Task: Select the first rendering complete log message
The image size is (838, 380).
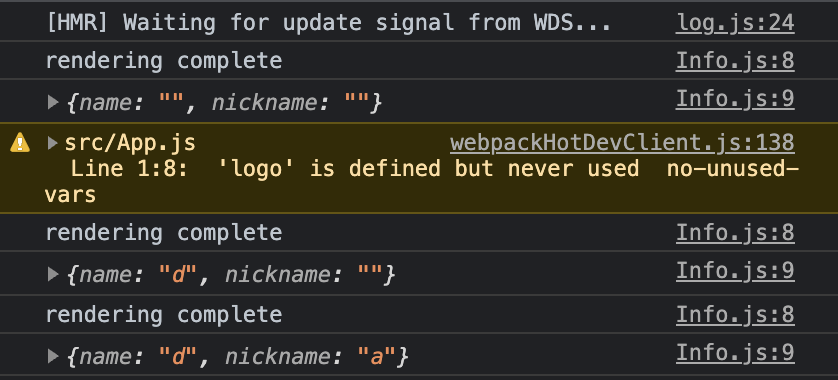Action: pyautogui.click(x=164, y=61)
